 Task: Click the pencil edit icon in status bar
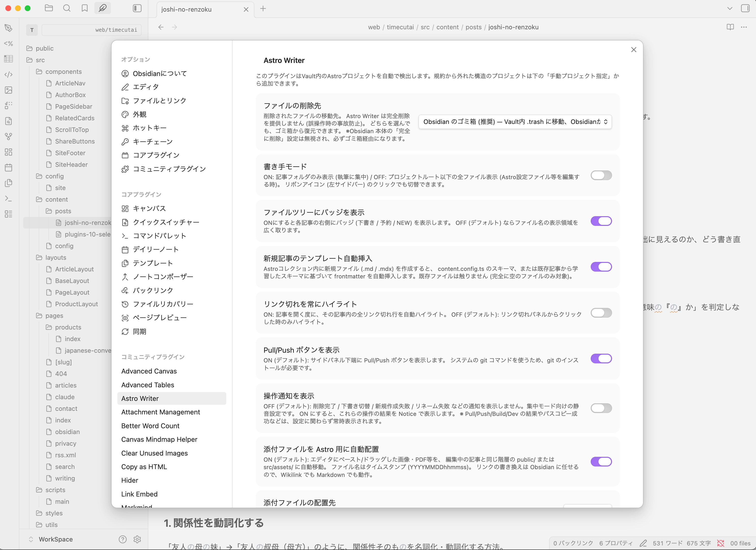click(x=643, y=543)
